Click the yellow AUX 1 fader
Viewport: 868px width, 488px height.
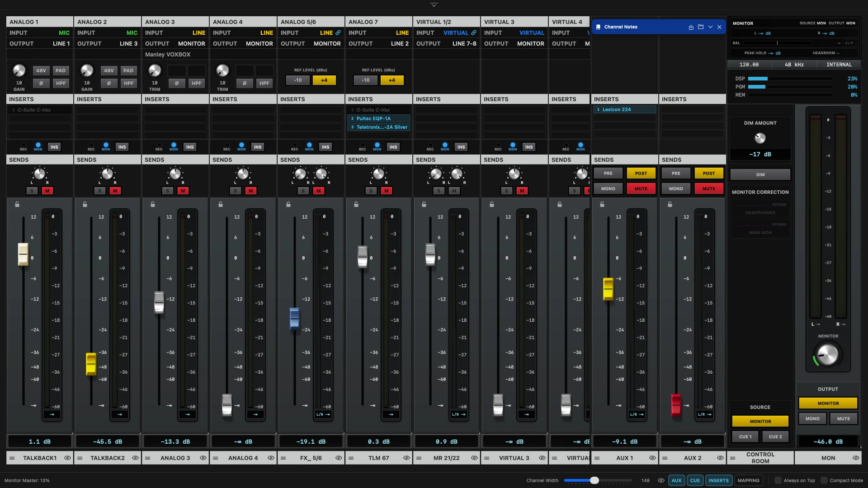point(609,289)
